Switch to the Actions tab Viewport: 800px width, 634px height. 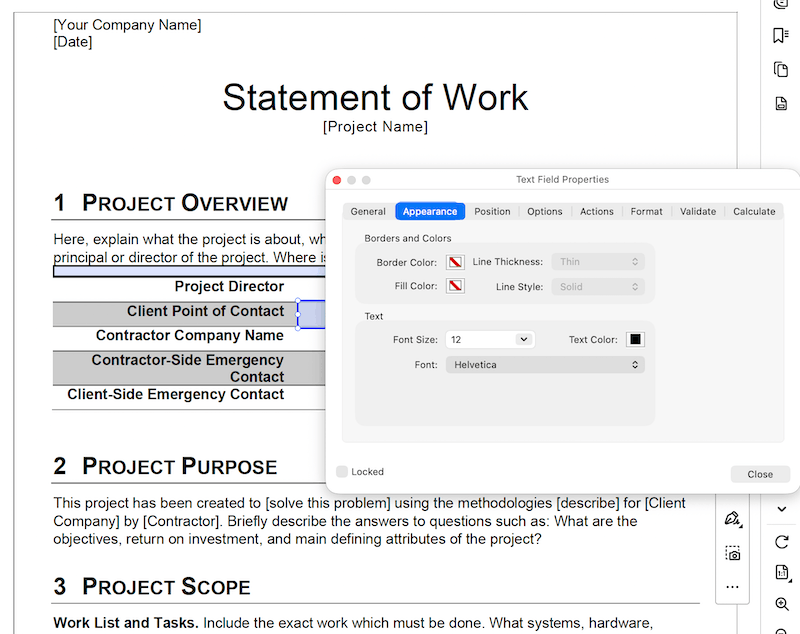coord(596,212)
